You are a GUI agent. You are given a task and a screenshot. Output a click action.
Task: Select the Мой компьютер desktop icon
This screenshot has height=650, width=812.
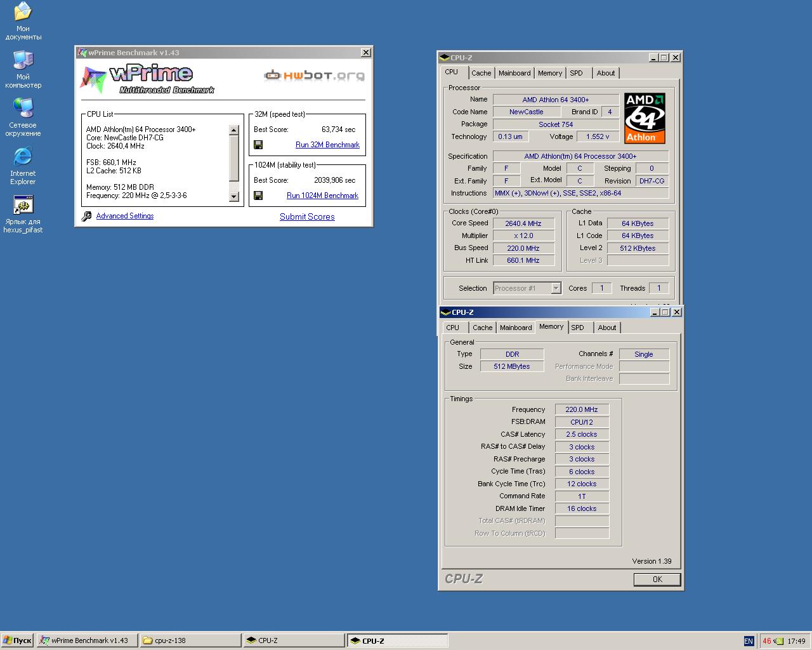point(23,69)
